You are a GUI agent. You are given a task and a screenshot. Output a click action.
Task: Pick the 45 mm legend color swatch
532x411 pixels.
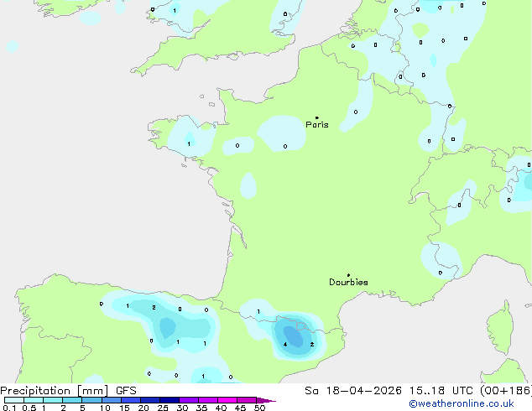click(247, 400)
